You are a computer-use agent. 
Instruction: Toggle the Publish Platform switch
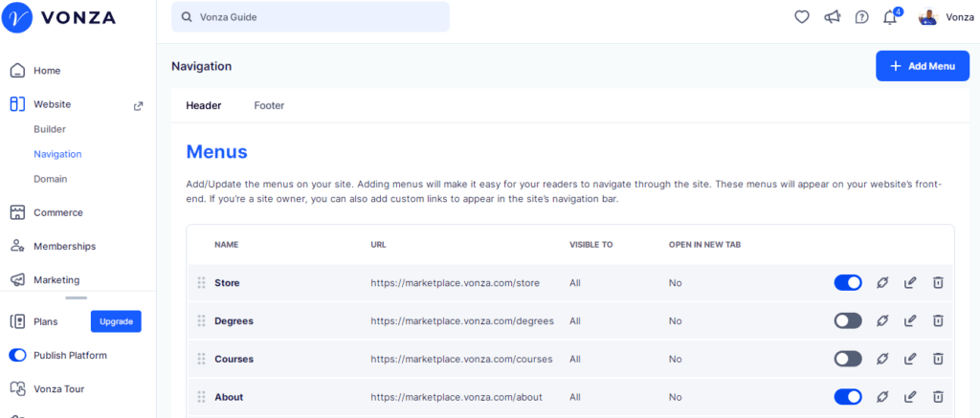point(17,356)
